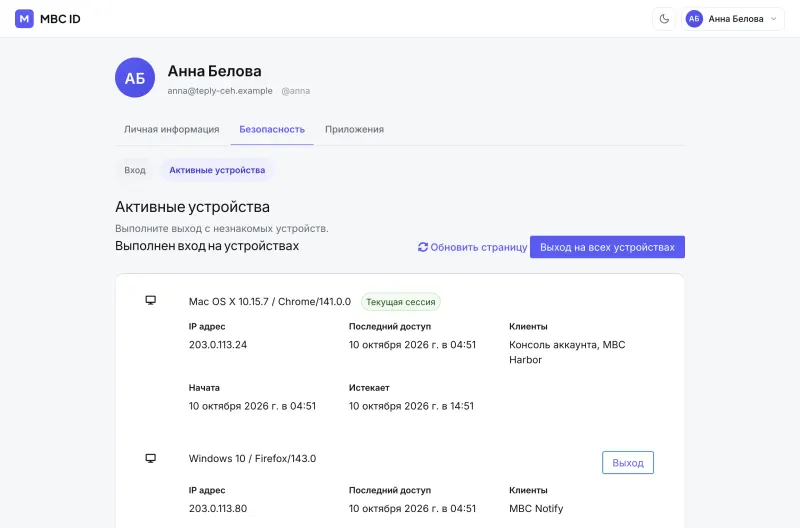This screenshot has width=800, height=528.
Task: Click Консоль аккаунта, MBC Harbor clients text
Action: coord(567,352)
